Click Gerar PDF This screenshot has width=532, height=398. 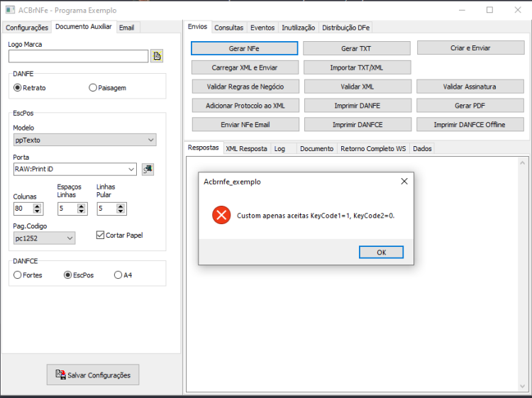pyautogui.click(x=470, y=106)
